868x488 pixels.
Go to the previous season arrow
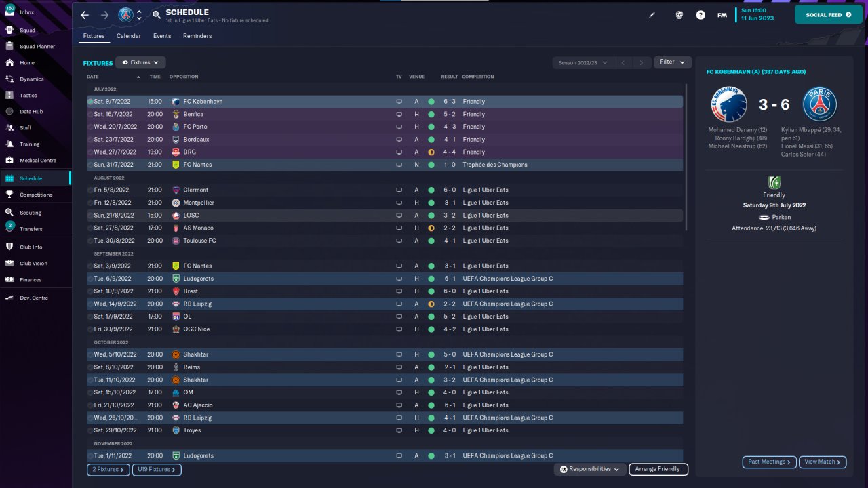623,62
